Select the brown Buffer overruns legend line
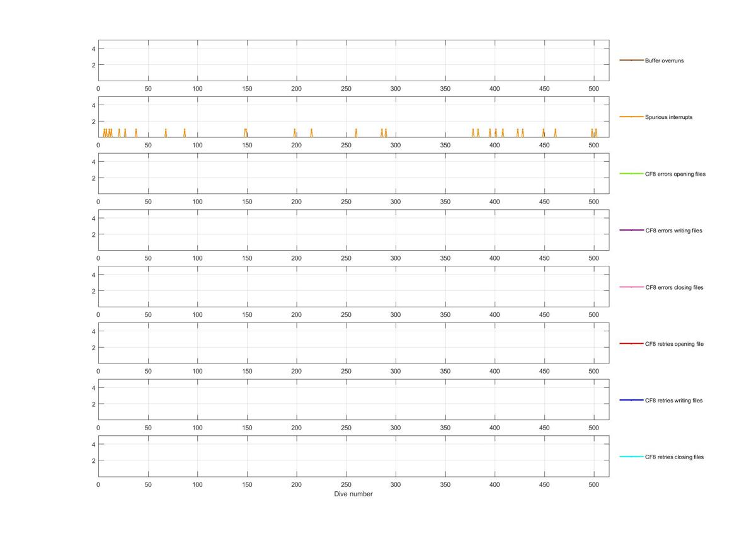Image resolution: width=756 pixels, height=536 pixels. tap(631, 60)
